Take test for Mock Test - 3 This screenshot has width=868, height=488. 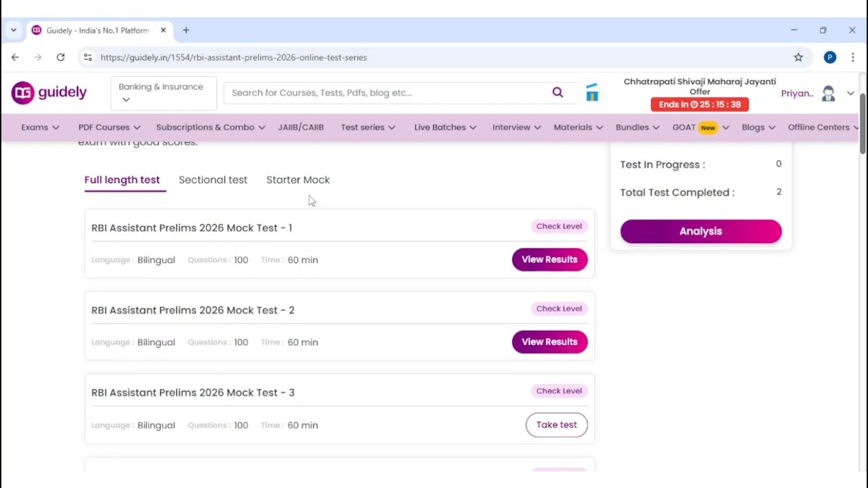(x=556, y=425)
